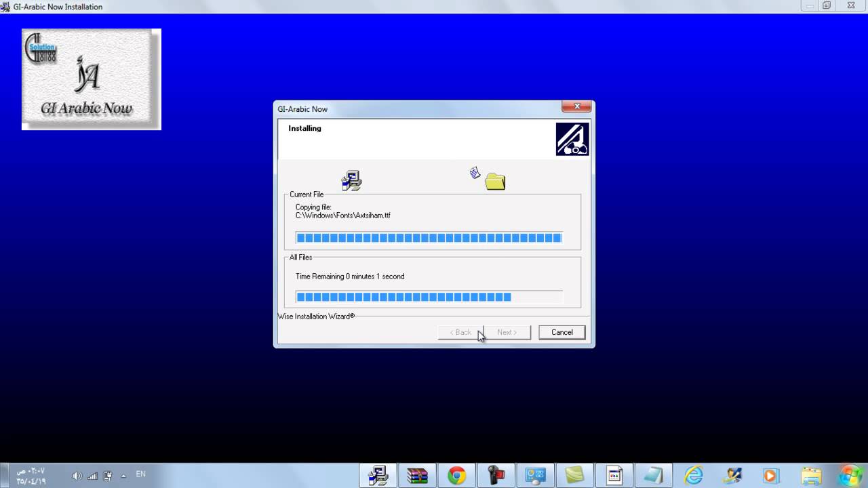Open the installer icon in the taskbar
This screenshot has height=488, width=868.
tap(378, 476)
